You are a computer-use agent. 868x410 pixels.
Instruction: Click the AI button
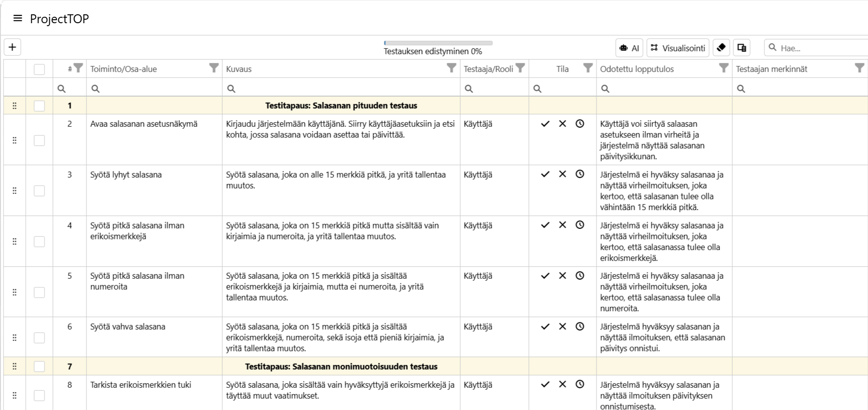click(x=630, y=48)
